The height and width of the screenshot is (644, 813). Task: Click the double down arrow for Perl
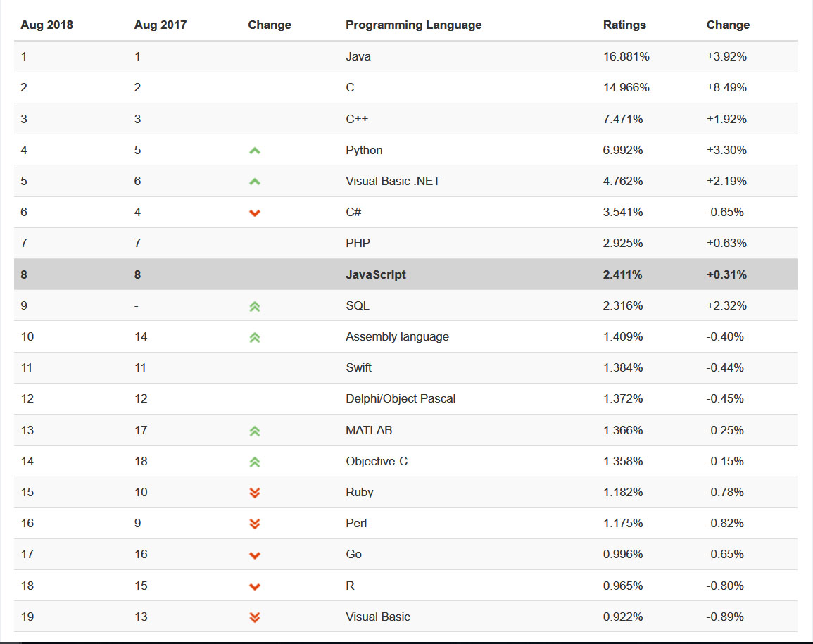tap(255, 524)
